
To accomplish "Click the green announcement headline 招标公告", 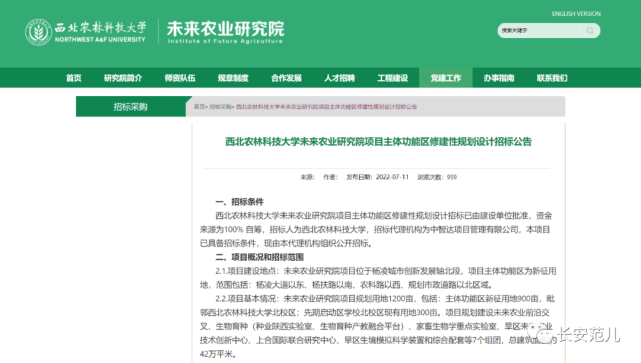I will [379, 141].
